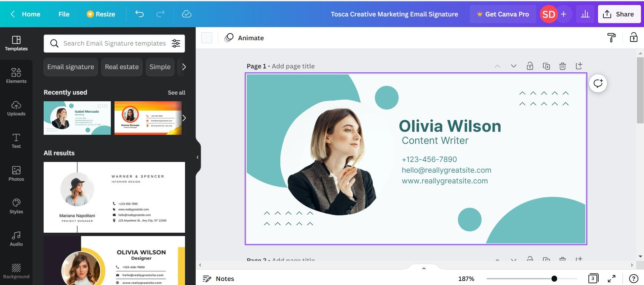The height and width of the screenshot is (285, 644).
Task: Open the Background sidebar tab
Action: [16, 271]
